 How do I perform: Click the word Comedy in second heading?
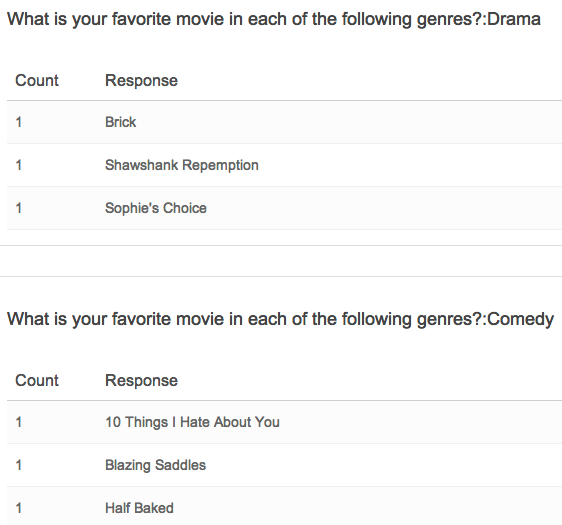coord(521,320)
